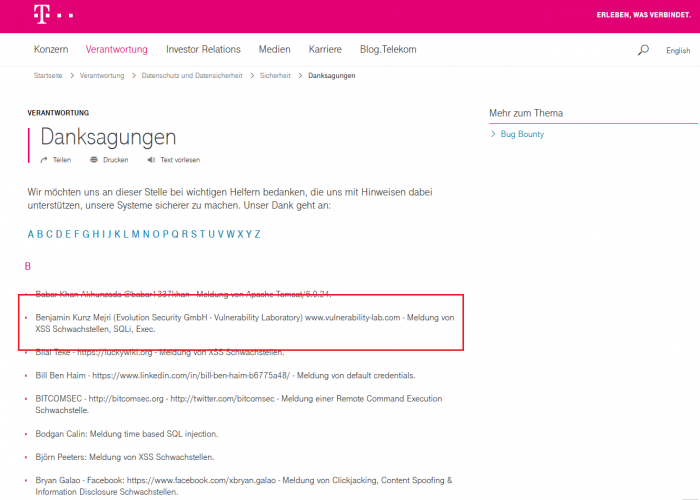The image size is (700, 500).
Task: Jump to letter D
Action: click(59, 234)
